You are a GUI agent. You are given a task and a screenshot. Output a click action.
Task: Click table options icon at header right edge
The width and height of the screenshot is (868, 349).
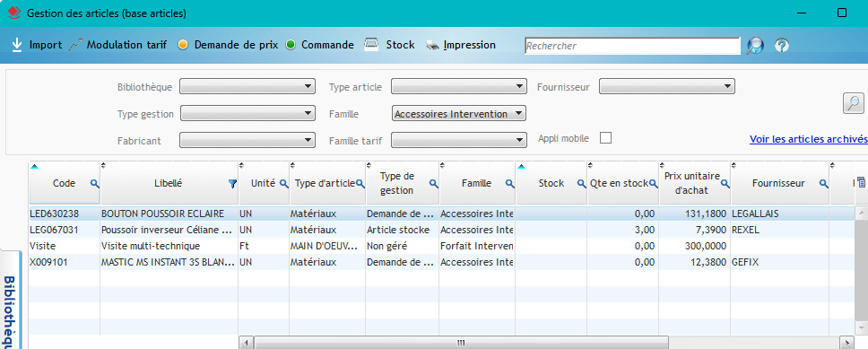coord(861,181)
